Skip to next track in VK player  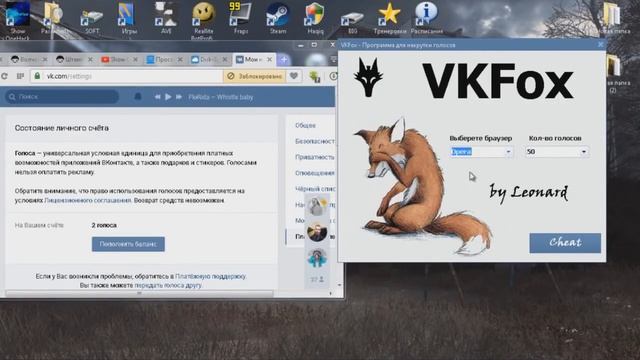pyautogui.click(x=179, y=97)
